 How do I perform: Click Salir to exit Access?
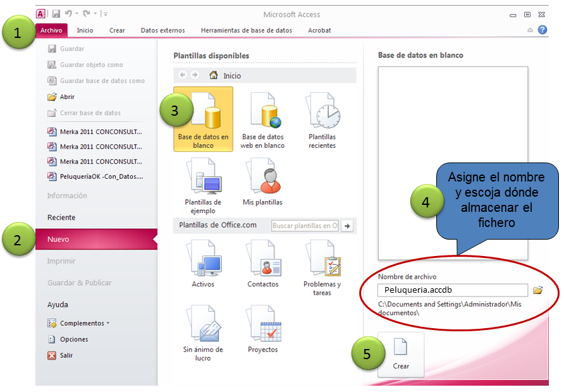(x=60, y=355)
